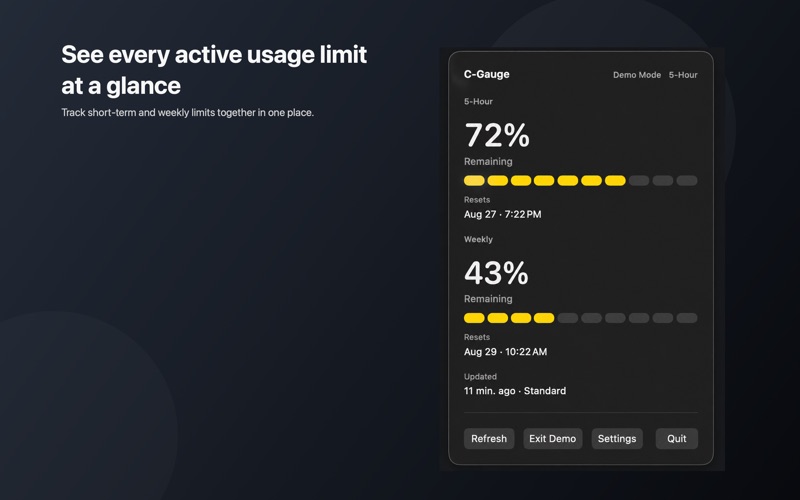Click the 'Track short-term and weekly limits' subtitle

[187, 112]
